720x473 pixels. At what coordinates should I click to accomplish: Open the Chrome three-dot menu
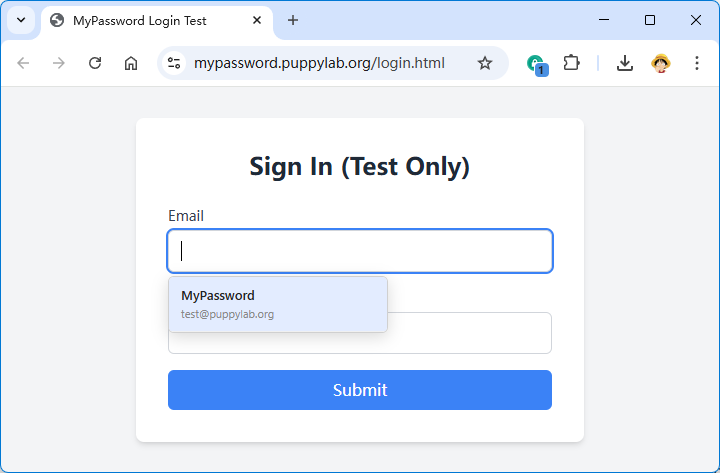[x=697, y=63]
